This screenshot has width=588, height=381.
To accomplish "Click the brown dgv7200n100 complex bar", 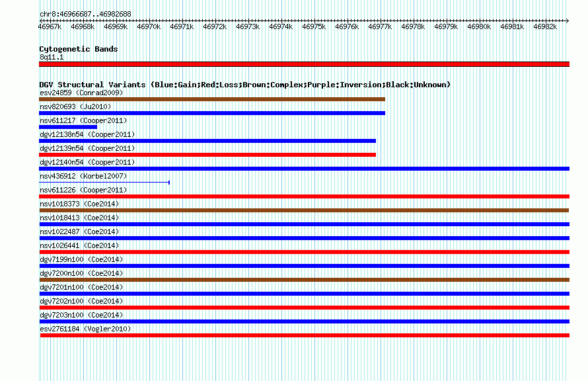I will [x=304, y=280].
